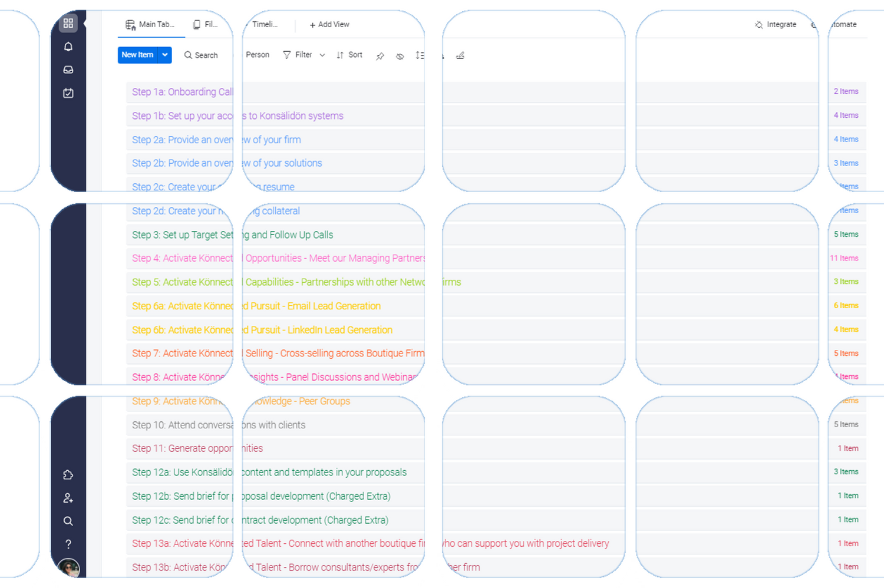Toggle the hide columns crossed-eye icon

pyautogui.click(x=400, y=56)
